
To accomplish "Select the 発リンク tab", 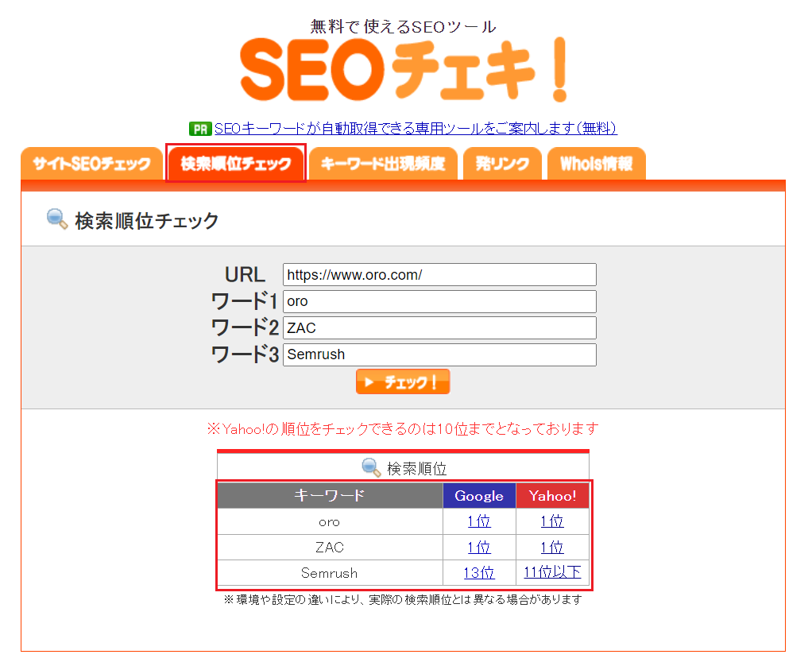I will tap(502, 164).
